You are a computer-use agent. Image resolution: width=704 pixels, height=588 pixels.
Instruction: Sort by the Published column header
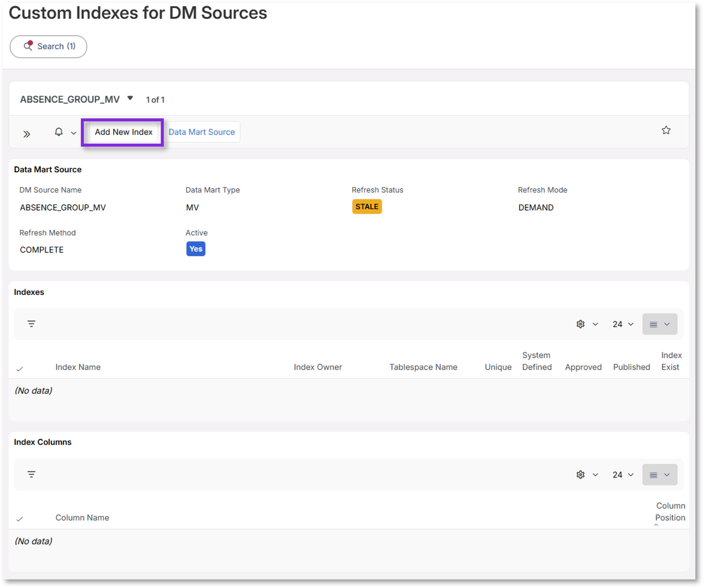pos(631,367)
